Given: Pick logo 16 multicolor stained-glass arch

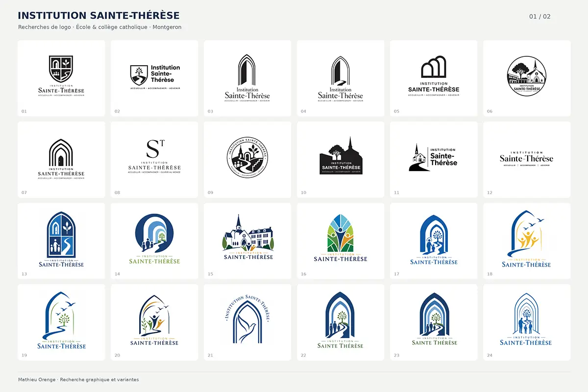Looking at the screenshot, I should click(x=341, y=241).
